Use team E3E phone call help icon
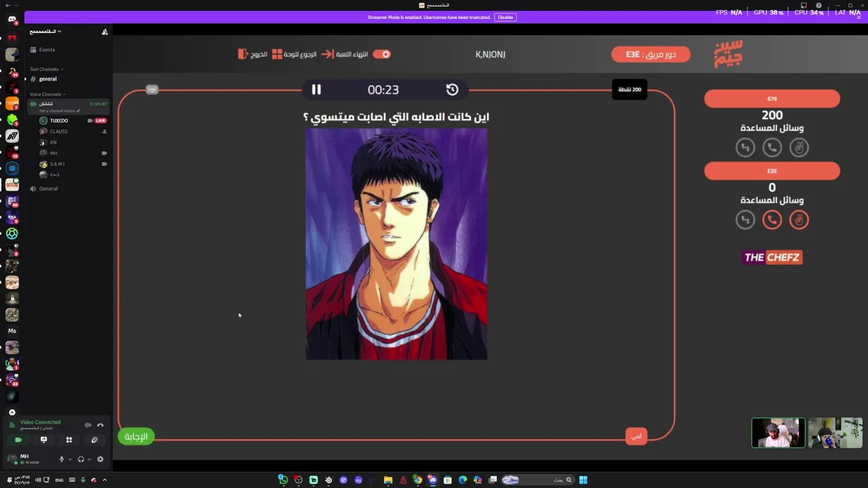The image size is (868, 488). [x=772, y=220]
